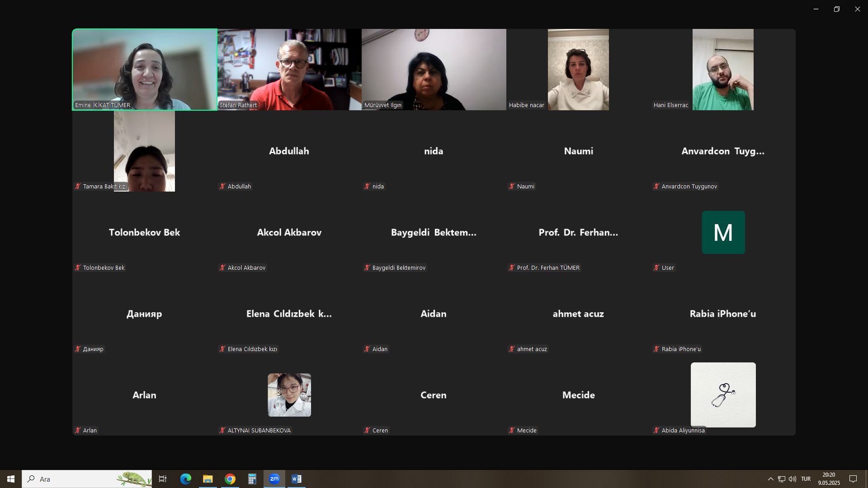Open clock and date 20:20 flyout
The width and height of the screenshot is (868, 488).
point(829,479)
